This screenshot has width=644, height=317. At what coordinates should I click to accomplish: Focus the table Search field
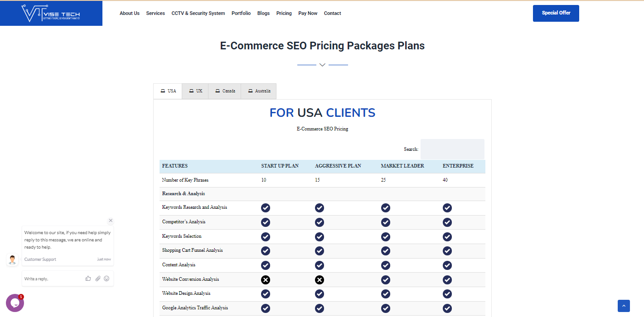coord(452,149)
